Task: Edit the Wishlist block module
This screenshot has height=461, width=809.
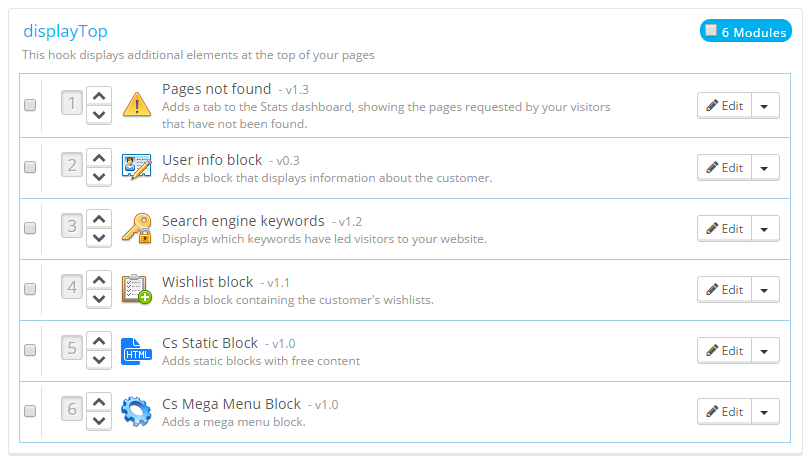Action: tap(724, 289)
